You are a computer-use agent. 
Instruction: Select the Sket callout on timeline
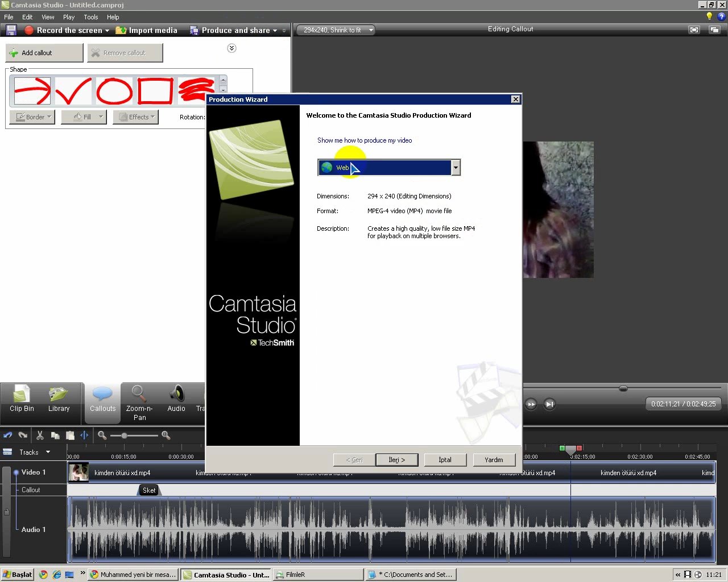coord(150,490)
